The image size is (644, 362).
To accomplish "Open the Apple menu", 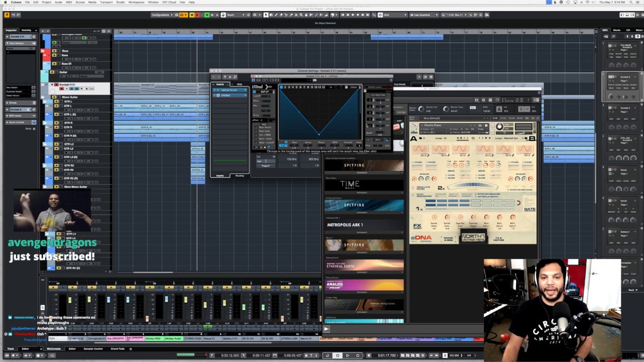I will 5,2.
